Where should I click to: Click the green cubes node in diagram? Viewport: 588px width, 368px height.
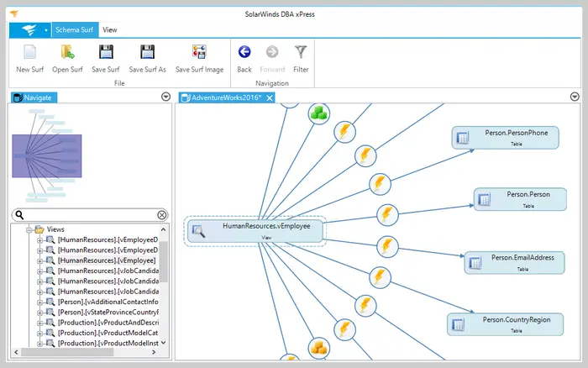coord(318,113)
